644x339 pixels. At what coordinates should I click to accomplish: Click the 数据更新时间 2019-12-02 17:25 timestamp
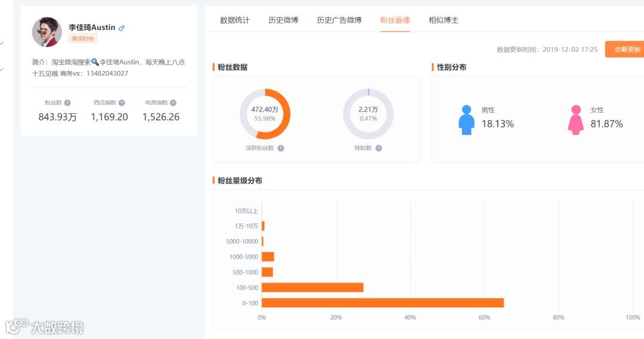[547, 49]
